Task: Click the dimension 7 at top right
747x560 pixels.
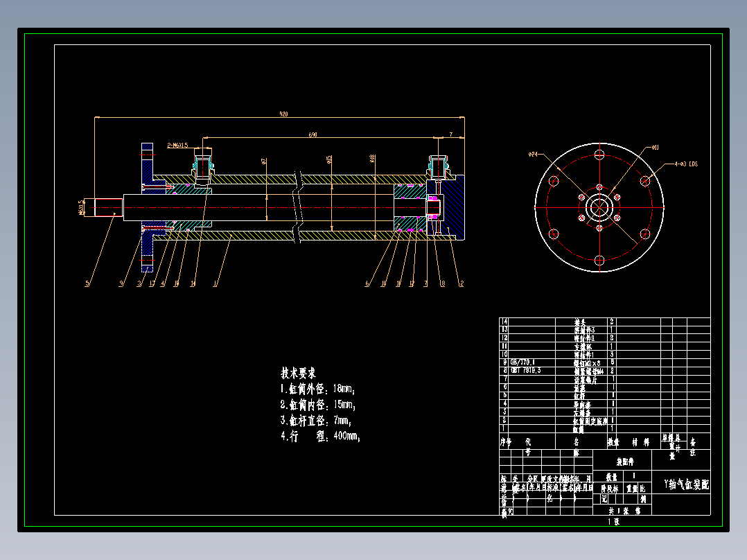Action: pos(451,135)
